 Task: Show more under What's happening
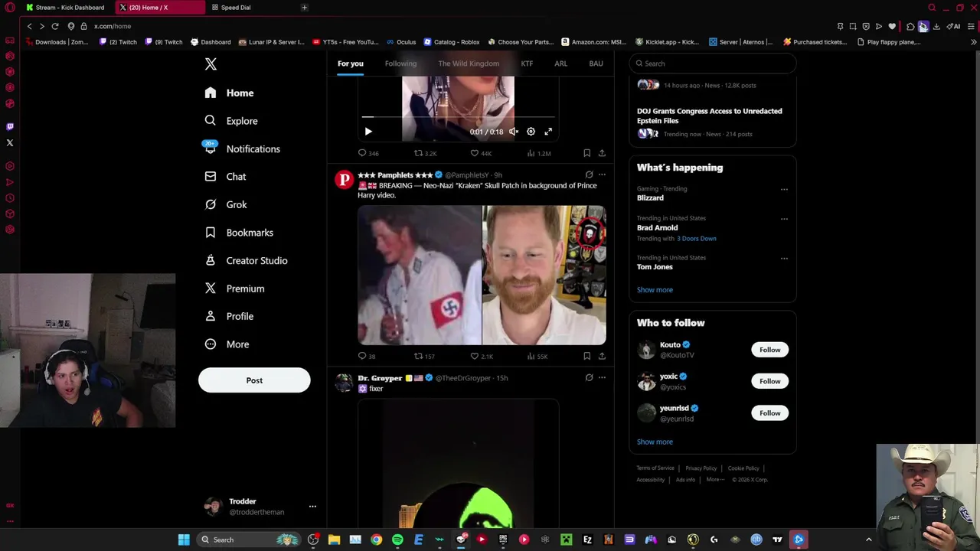(x=655, y=290)
